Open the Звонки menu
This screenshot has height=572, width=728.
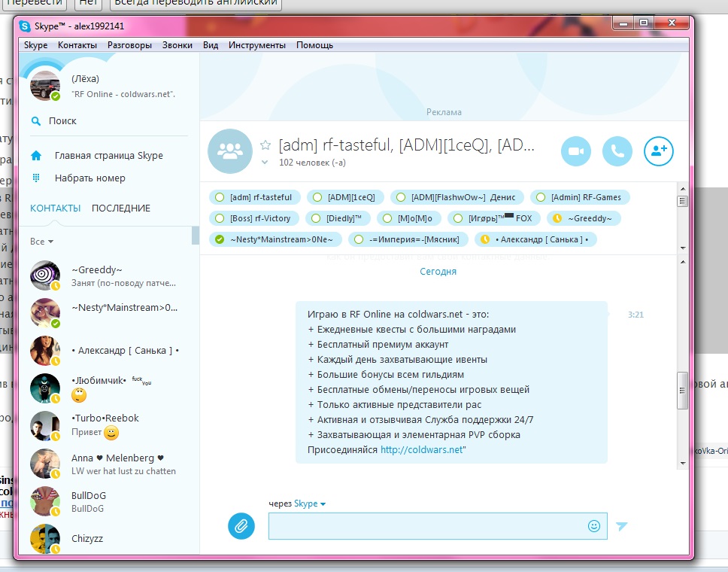[177, 45]
